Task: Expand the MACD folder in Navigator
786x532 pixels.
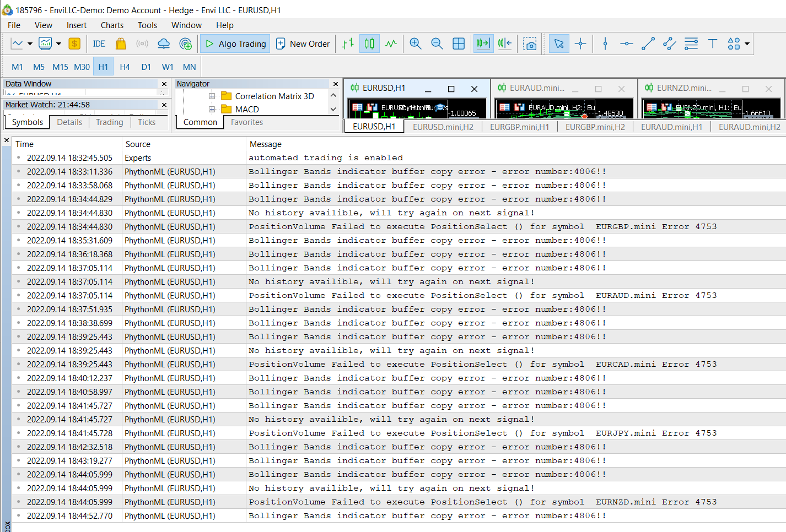Action: click(212, 110)
